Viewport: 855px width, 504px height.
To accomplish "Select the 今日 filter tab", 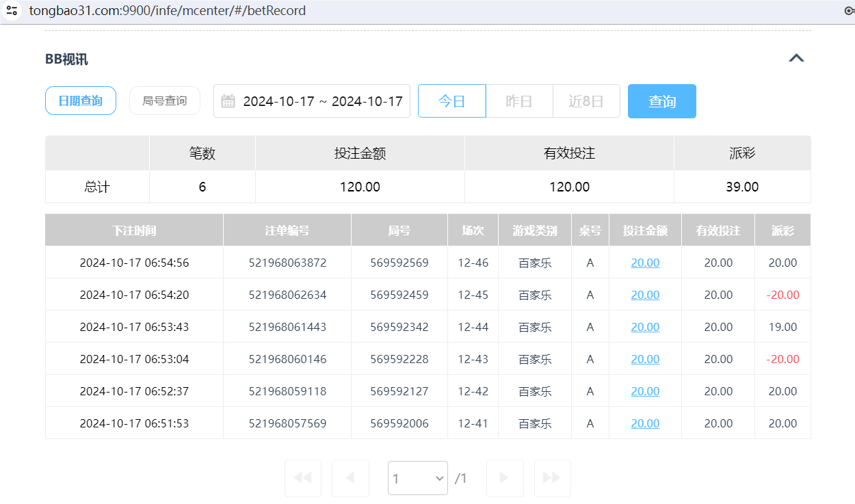I will tap(451, 101).
